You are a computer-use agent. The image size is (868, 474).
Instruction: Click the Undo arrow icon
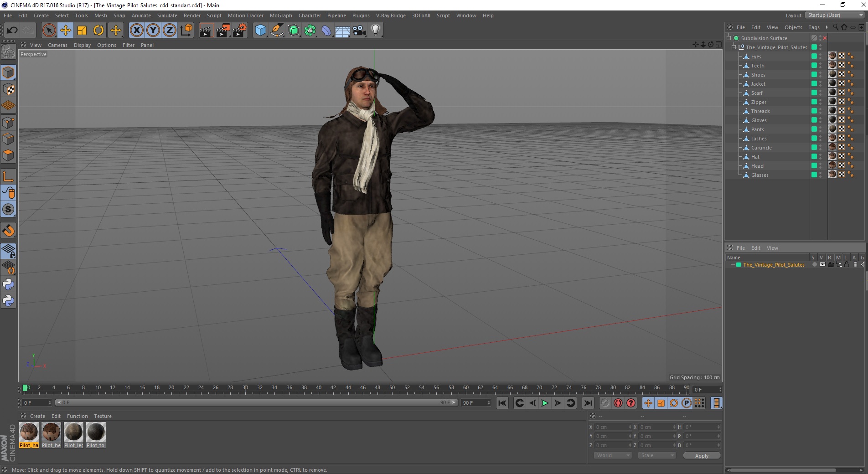point(12,31)
